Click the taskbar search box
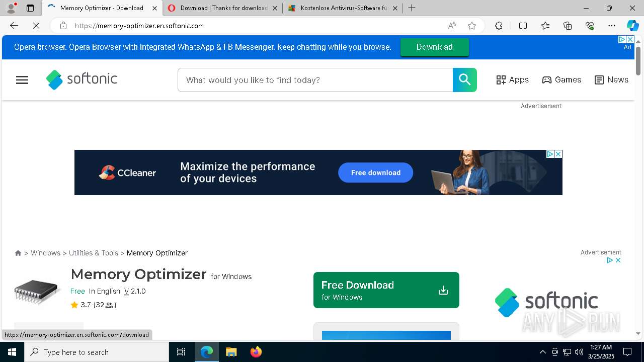 click(x=97, y=352)
